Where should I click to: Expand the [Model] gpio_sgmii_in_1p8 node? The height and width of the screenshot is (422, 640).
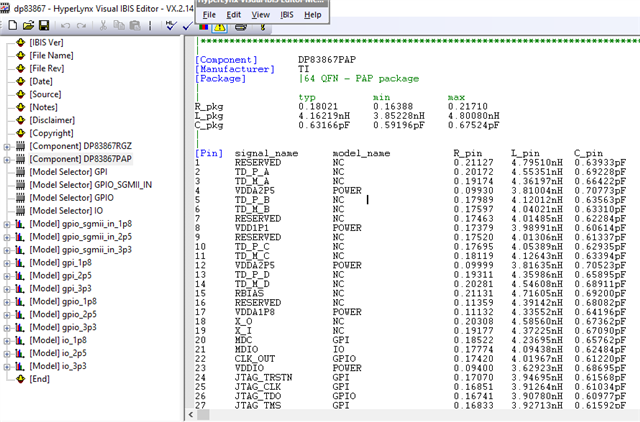point(7,224)
